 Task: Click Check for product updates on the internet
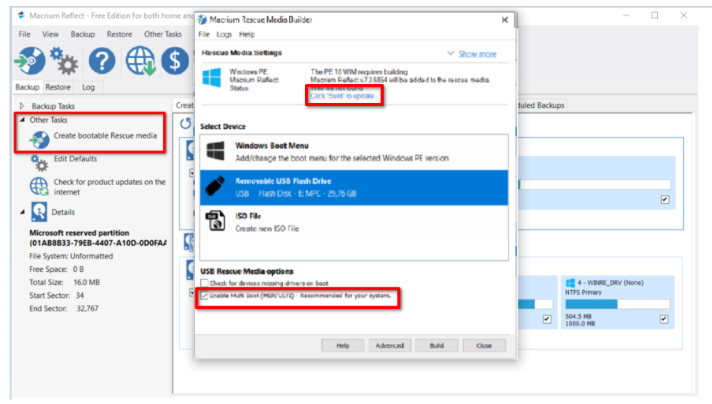point(109,187)
